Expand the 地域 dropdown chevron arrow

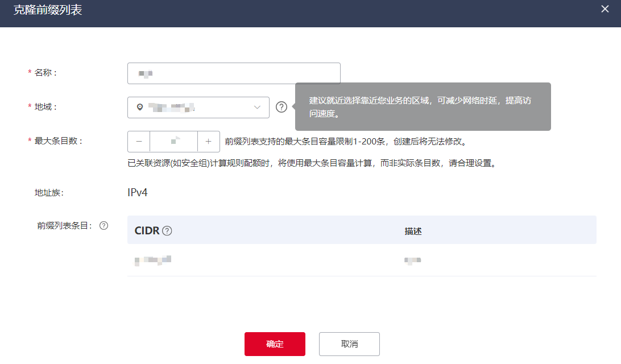(257, 107)
